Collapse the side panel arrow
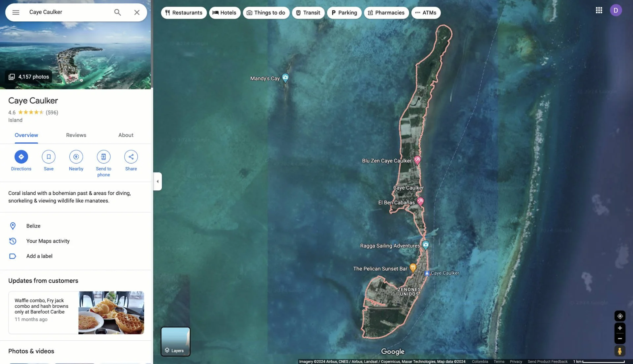Screen dimensions: 633x364 click(158, 182)
